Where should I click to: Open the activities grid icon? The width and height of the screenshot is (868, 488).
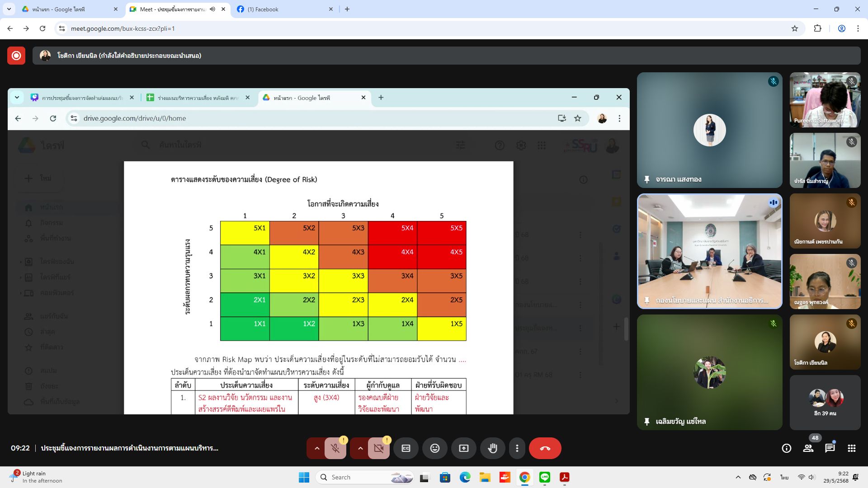[851, 448]
